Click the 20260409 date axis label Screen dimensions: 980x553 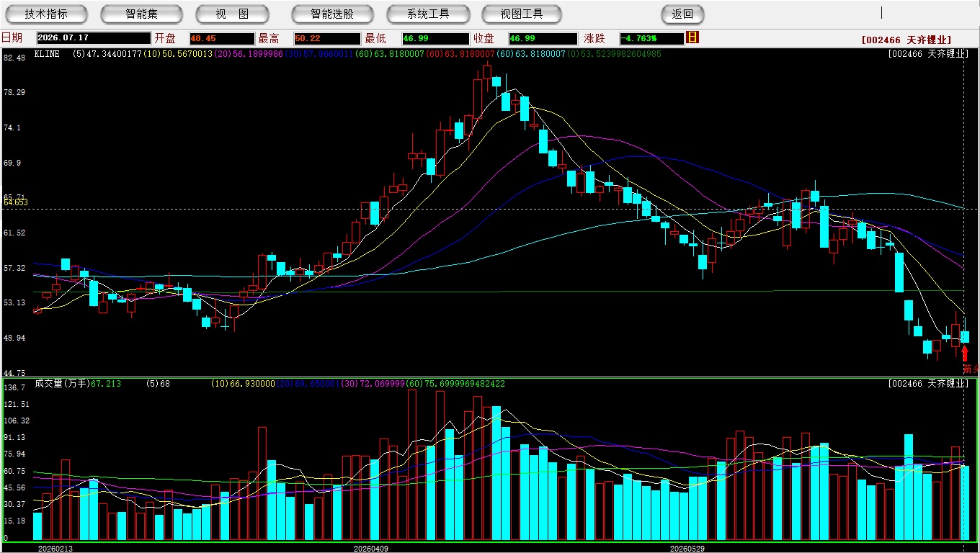click(x=370, y=549)
